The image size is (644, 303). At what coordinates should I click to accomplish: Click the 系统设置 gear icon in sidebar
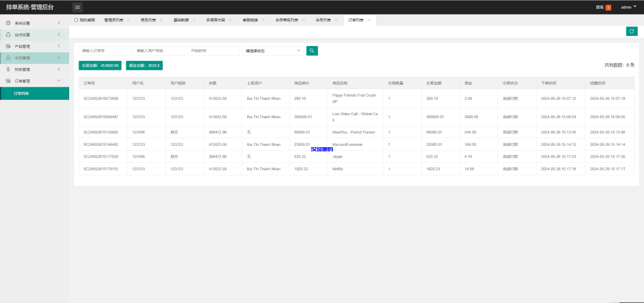8,23
